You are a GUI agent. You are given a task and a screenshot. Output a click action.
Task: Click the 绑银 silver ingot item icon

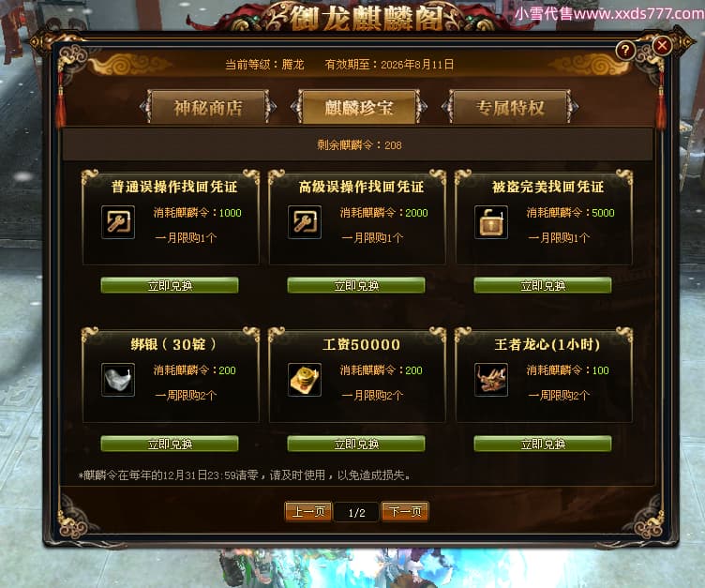click(x=118, y=380)
